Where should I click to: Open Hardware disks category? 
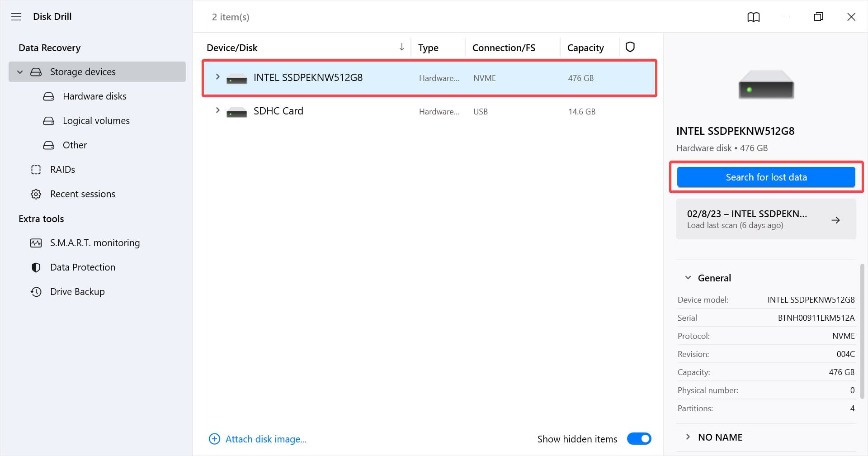pyautogui.click(x=94, y=96)
